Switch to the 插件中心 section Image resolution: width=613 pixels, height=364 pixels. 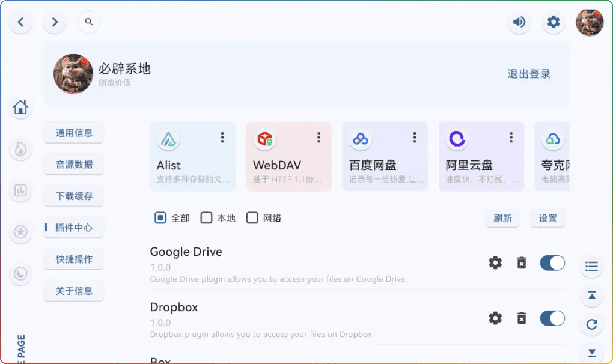[73, 228]
